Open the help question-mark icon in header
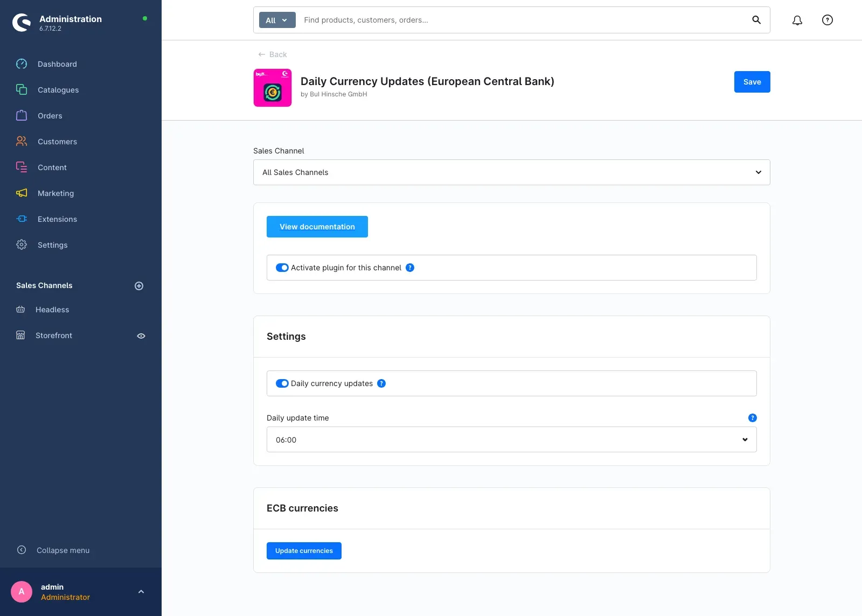The width and height of the screenshot is (862, 616). [828, 20]
